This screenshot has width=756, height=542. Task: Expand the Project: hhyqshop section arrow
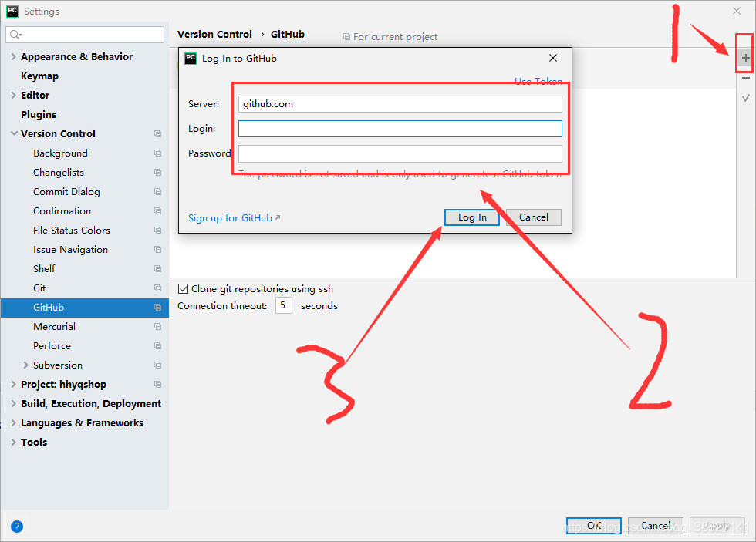pos(14,385)
